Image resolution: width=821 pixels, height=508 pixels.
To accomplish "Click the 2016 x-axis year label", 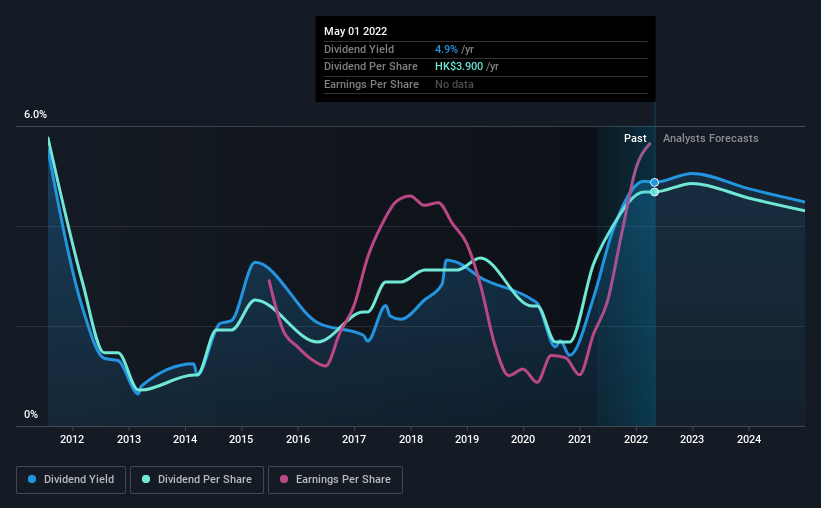I will 298,439.
